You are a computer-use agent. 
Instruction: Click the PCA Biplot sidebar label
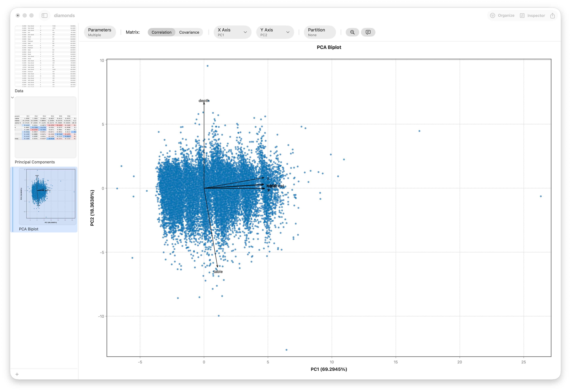coord(28,229)
